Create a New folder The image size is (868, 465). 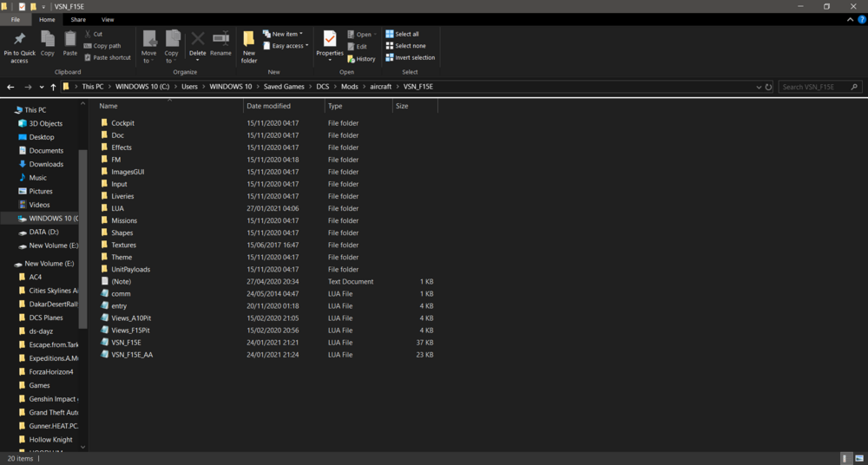[249, 47]
